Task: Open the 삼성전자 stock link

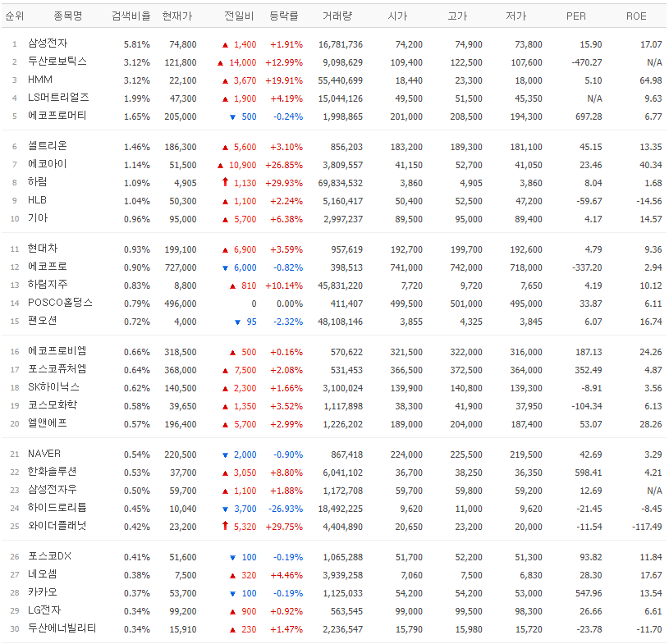Action: [48, 43]
